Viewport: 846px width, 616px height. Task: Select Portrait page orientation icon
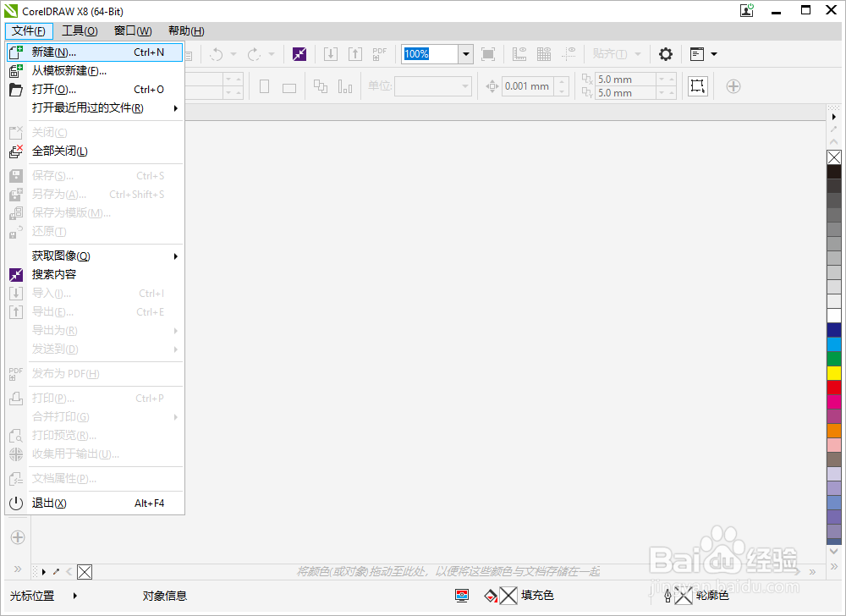click(x=264, y=86)
